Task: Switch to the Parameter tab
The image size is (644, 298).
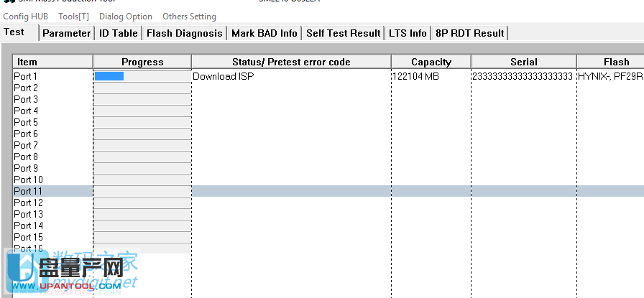Action: tap(67, 33)
